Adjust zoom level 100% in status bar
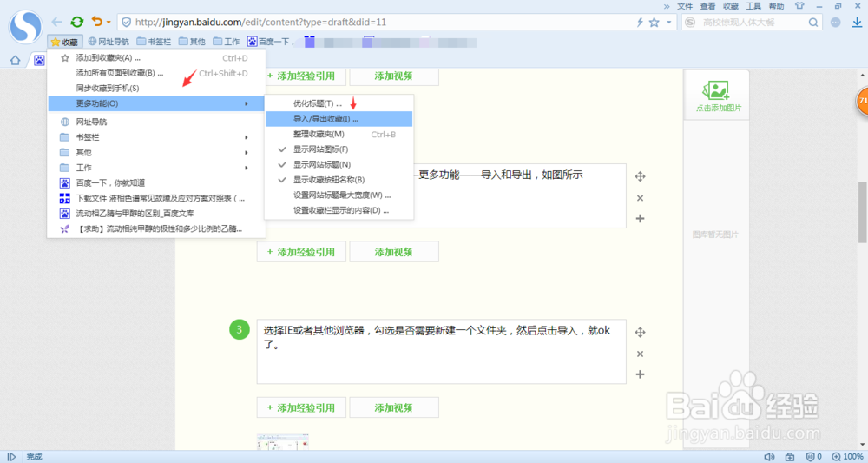The width and height of the screenshot is (868, 463). click(848, 457)
